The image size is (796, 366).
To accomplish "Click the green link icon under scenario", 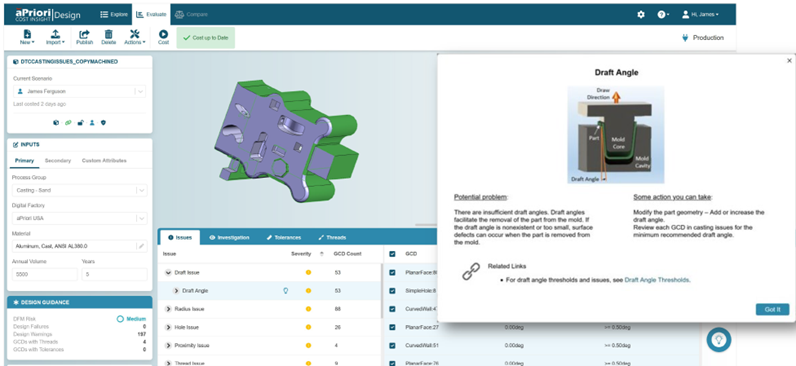I will (x=68, y=122).
